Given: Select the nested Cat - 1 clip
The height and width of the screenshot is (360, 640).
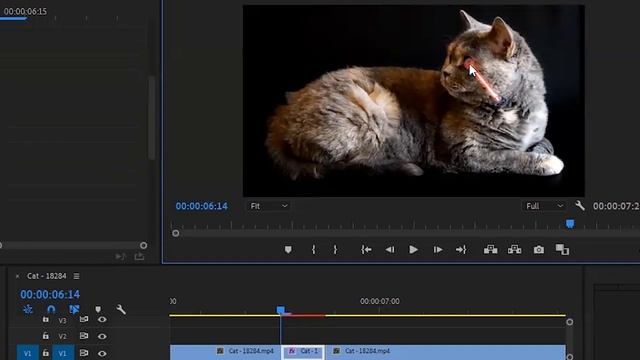Looking at the screenshot, I should 303,352.
